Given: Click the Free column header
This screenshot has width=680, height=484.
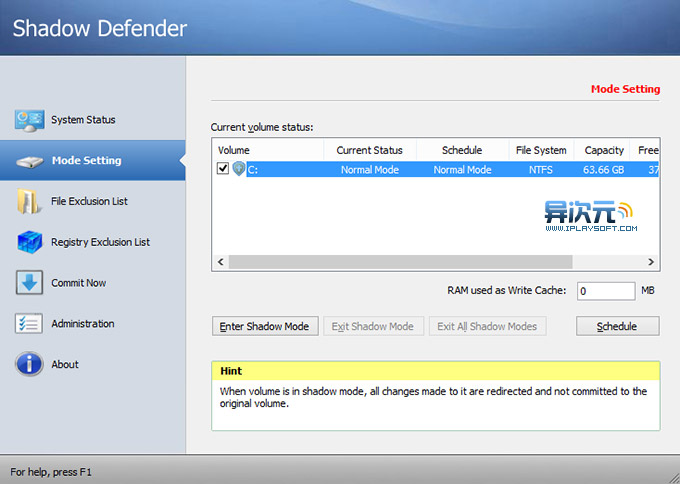Looking at the screenshot, I should click(x=645, y=150).
